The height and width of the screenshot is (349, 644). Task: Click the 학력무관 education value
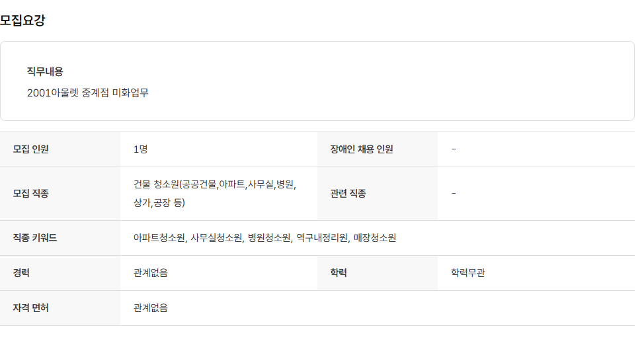tap(468, 273)
